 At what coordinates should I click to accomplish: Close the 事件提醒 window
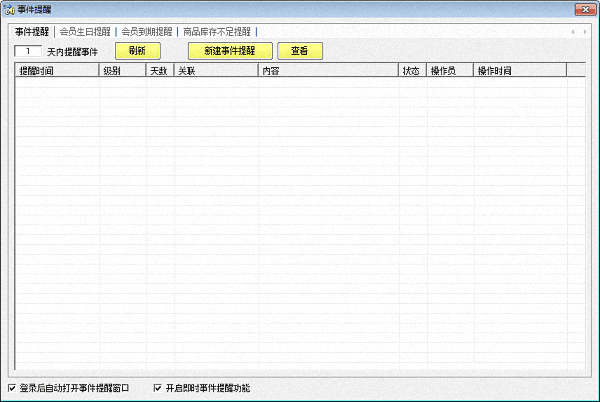click(582, 8)
